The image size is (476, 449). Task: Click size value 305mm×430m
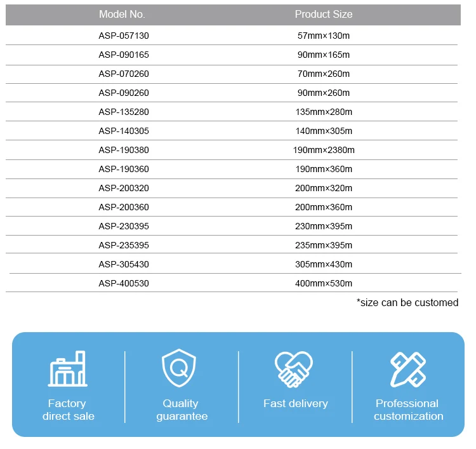[x=324, y=264]
